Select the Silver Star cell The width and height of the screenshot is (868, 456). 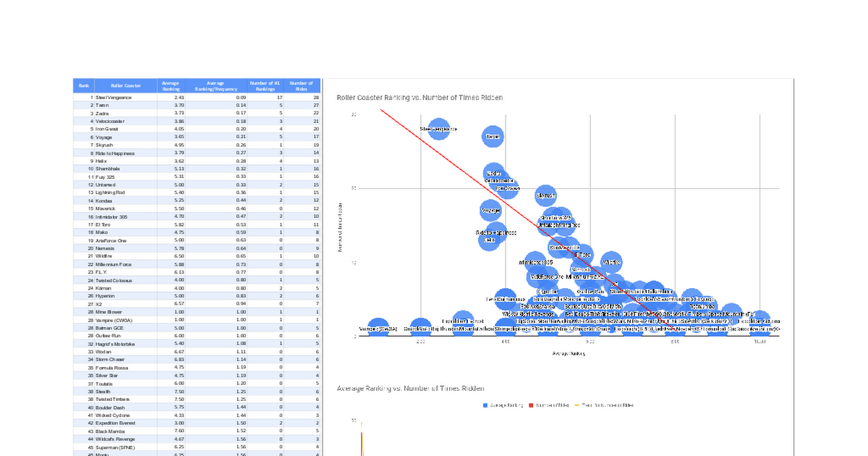pyautogui.click(x=124, y=376)
